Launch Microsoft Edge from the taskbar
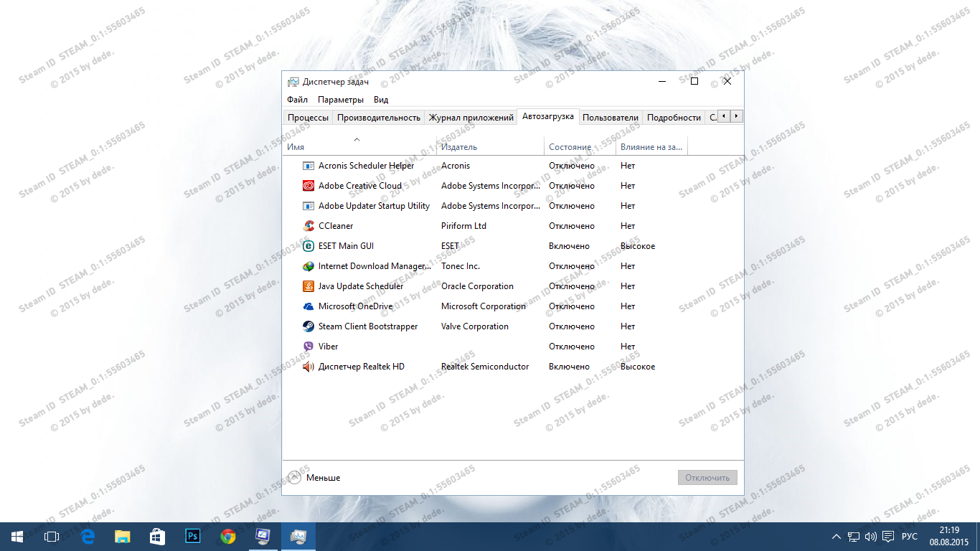The image size is (980, 551). (88, 537)
